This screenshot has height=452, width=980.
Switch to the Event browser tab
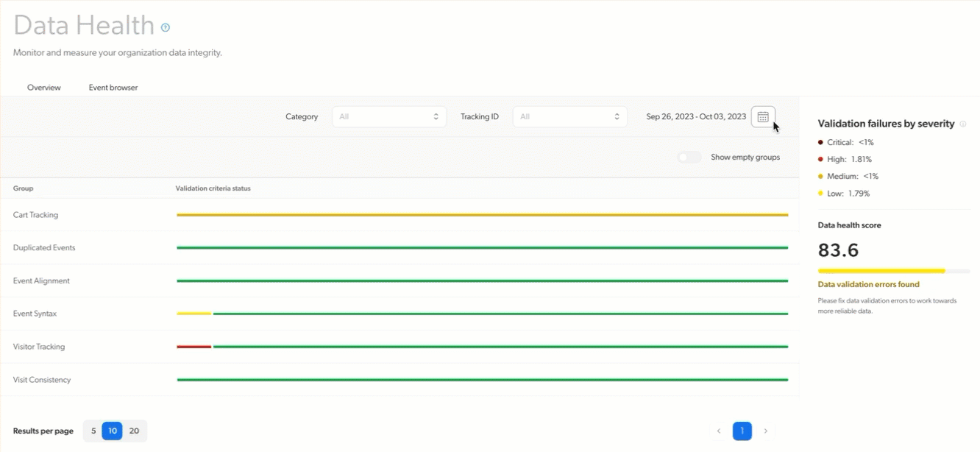[112, 87]
